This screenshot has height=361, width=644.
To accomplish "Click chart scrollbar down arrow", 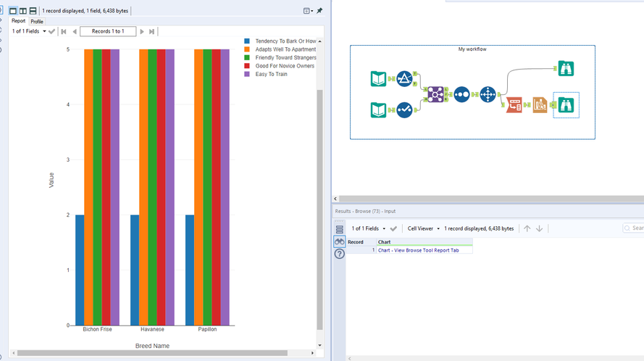I will [320, 345].
